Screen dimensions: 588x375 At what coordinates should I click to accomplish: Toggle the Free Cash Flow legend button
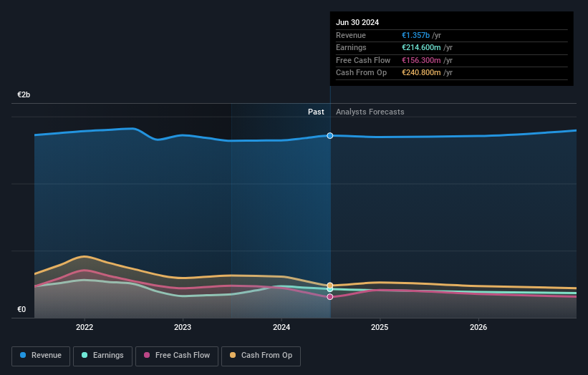click(x=177, y=356)
